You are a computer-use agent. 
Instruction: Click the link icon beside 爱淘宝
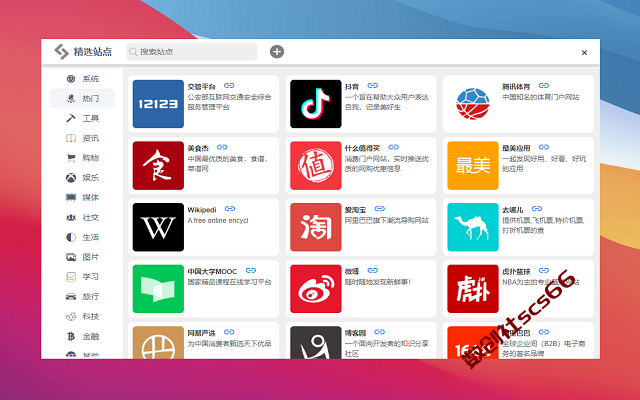pos(380,209)
